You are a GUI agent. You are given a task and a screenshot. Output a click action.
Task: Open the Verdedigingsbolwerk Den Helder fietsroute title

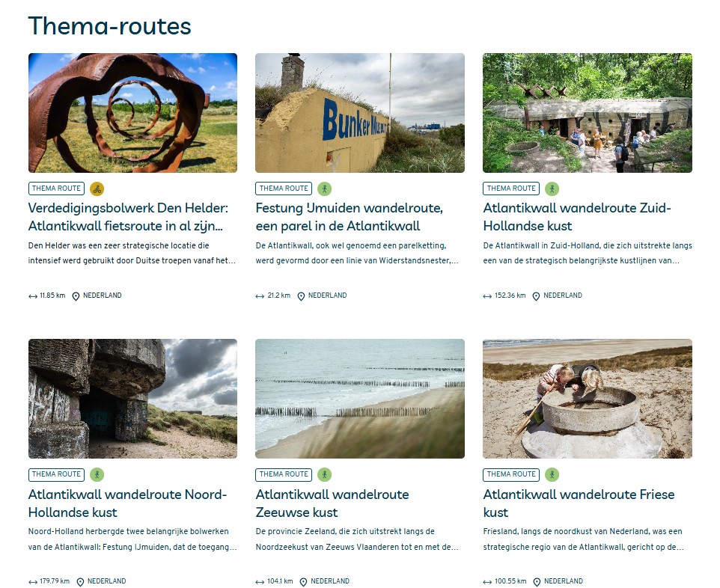[x=128, y=217]
